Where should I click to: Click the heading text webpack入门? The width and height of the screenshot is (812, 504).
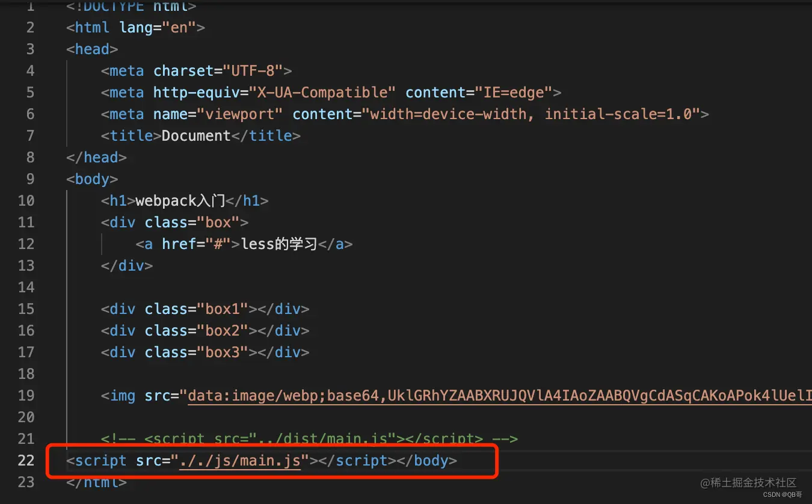click(180, 201)
